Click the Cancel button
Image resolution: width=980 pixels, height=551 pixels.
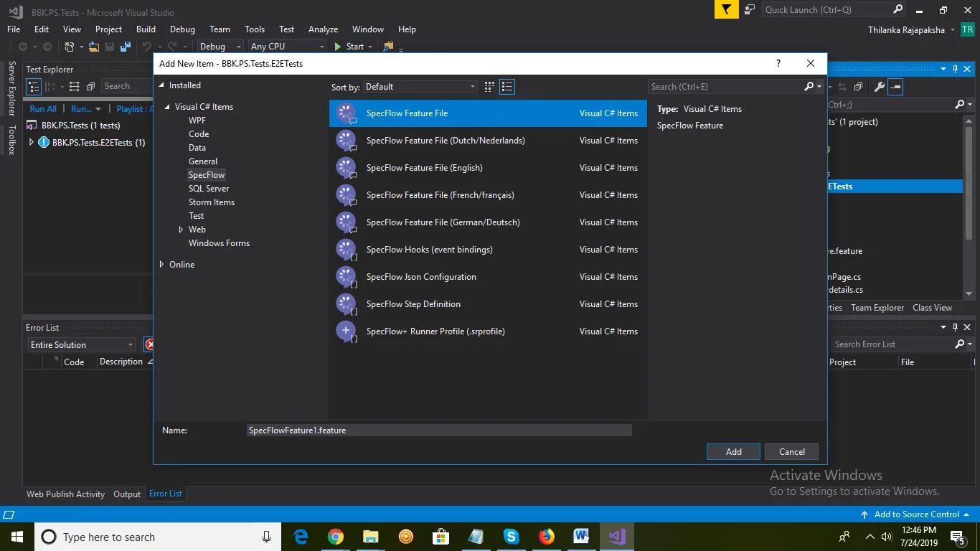791,452
